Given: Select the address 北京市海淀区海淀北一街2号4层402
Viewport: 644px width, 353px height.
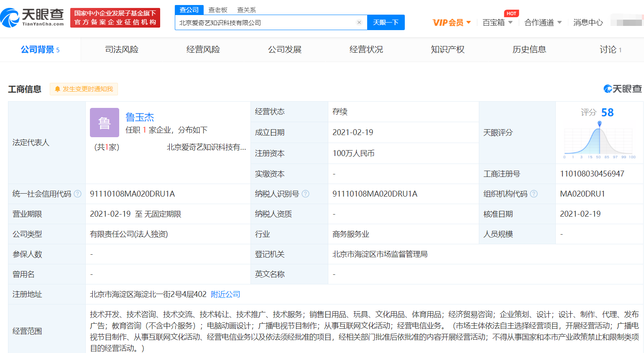Looking at the screenshot, I should coord(148,294).
